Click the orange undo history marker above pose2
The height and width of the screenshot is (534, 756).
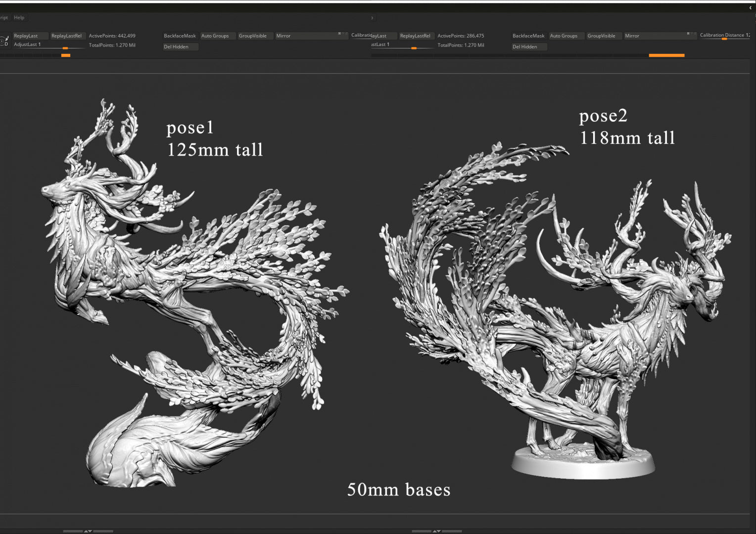coord(666,55)
